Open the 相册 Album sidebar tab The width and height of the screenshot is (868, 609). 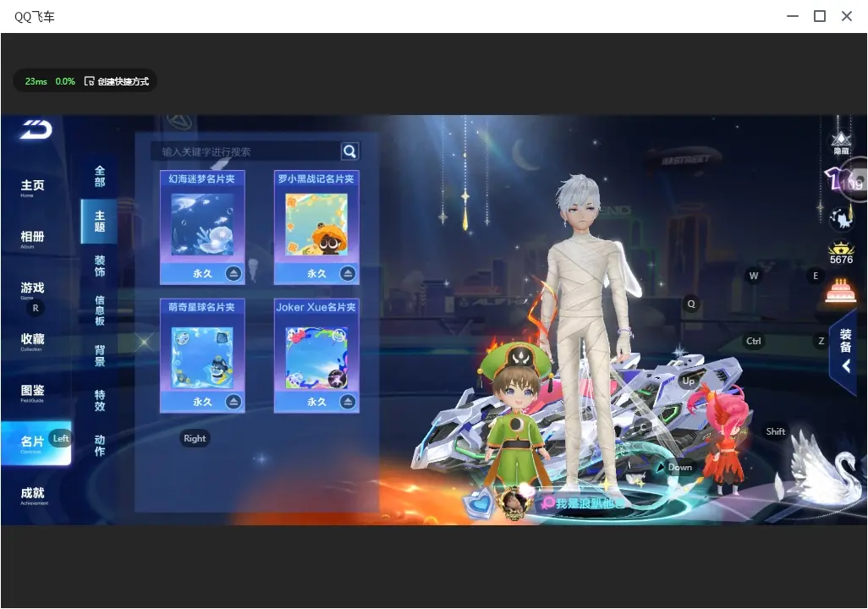33,239
